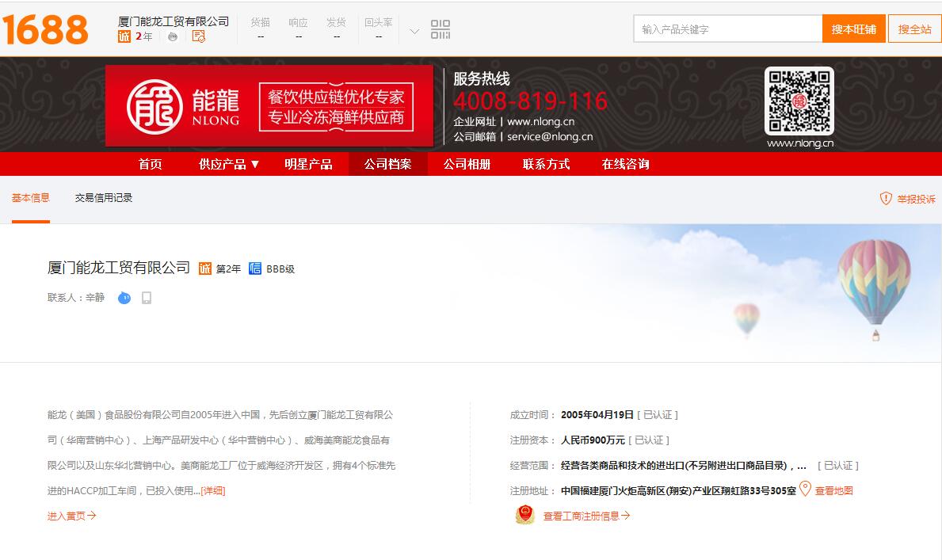Expand the full company description via 详细
942x560 pixels.
coord(213,491)
